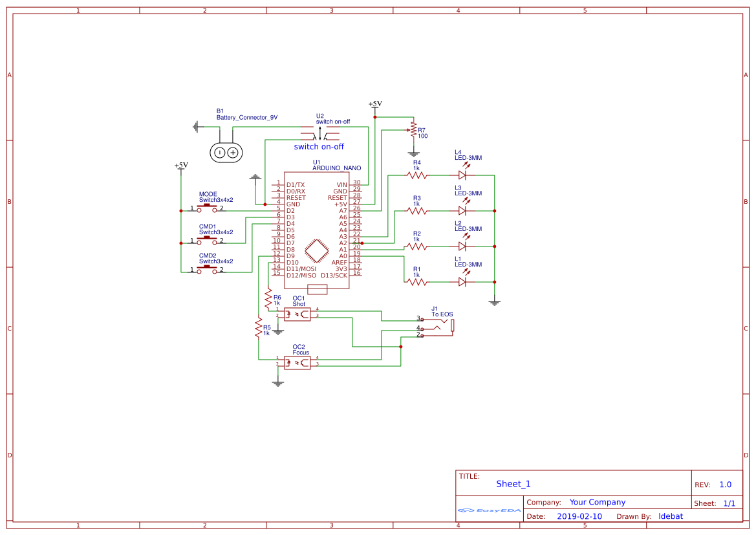The width and height of the screenshot is (756, 535).
Task: Select the L4 LED symbol
Action: (463, 175)
